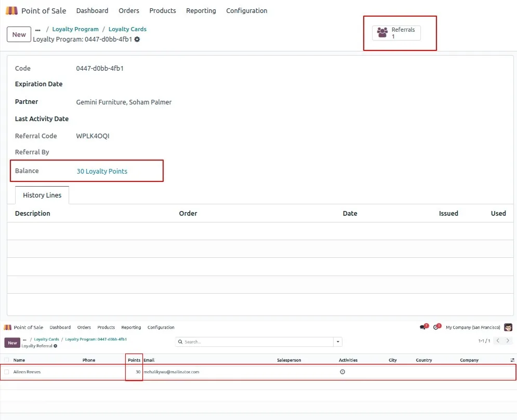Expand the breadcrumb ellipsis in the top form
517x420 pixels.
tap(38, 30)
